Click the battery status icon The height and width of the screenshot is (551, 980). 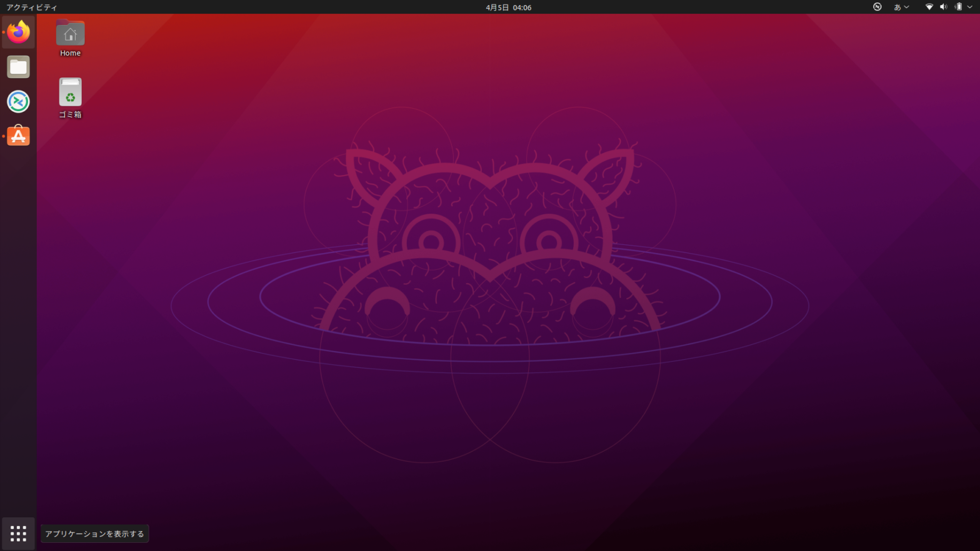[958, 7]
